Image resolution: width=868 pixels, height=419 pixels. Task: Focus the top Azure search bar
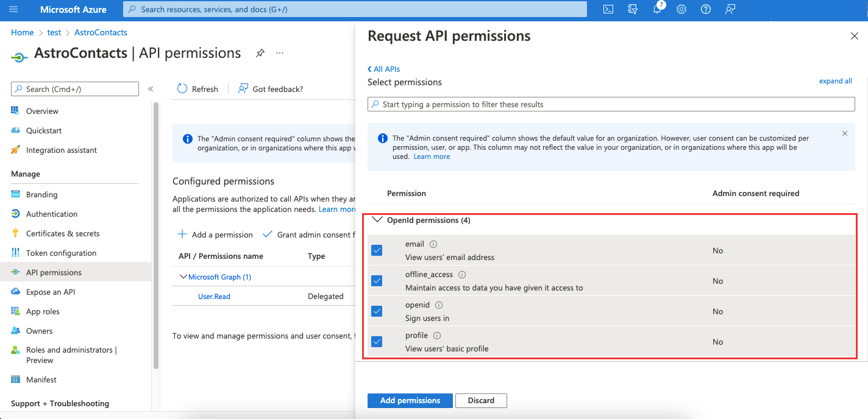pos(355,9)
